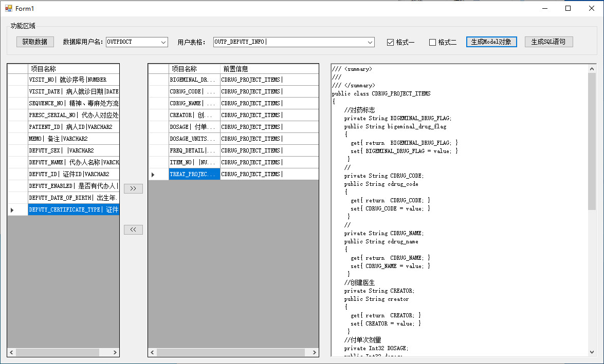This screenshot has height=364, width=604.
Task: Expand the 用户表格 combo box arrow
Action: point(370,42)
